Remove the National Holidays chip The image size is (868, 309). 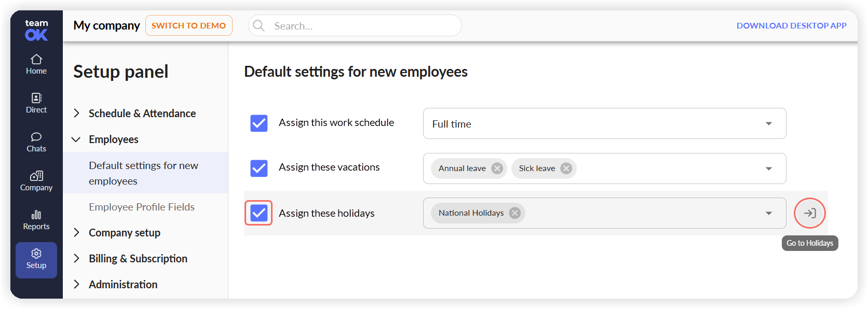pyautogui.click(x=514, y=213)
